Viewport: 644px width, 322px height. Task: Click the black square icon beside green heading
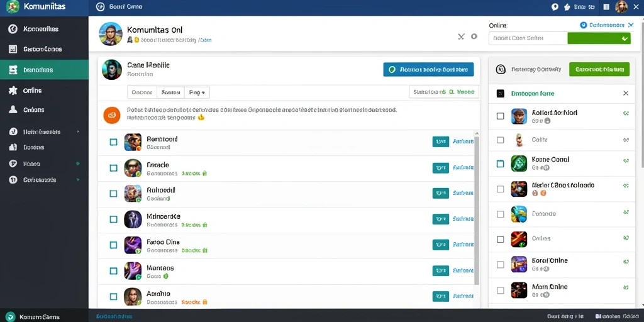[x=500, y=94]
